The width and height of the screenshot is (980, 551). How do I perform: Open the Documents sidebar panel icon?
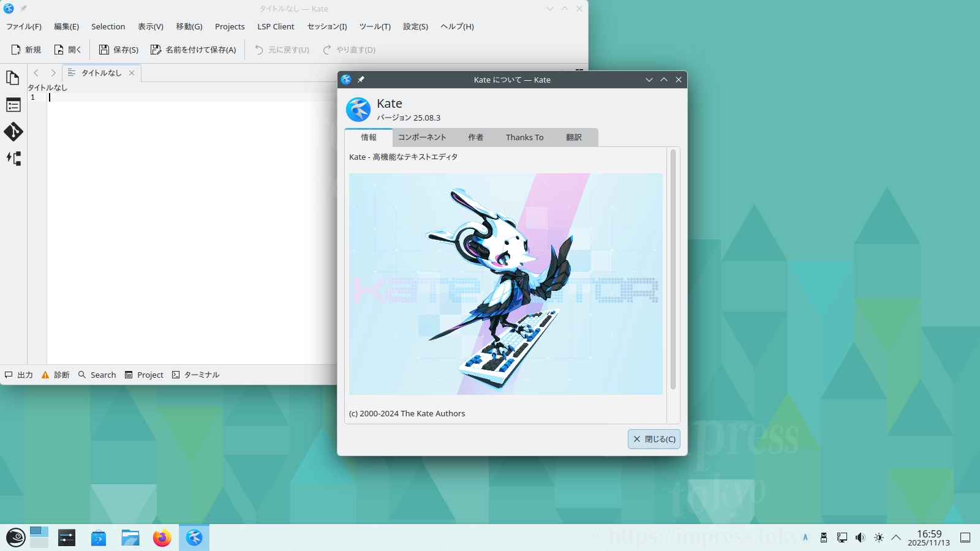coord(13,78)
